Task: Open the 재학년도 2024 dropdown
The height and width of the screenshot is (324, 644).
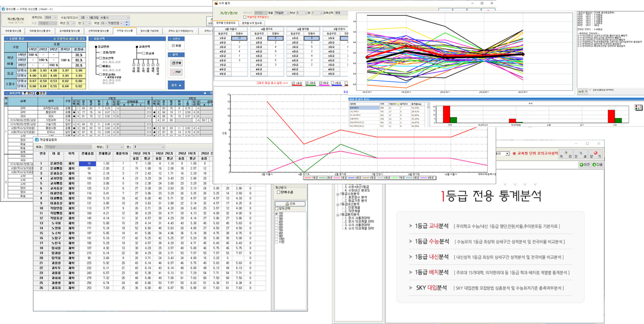Action: [x=51, y=17]
